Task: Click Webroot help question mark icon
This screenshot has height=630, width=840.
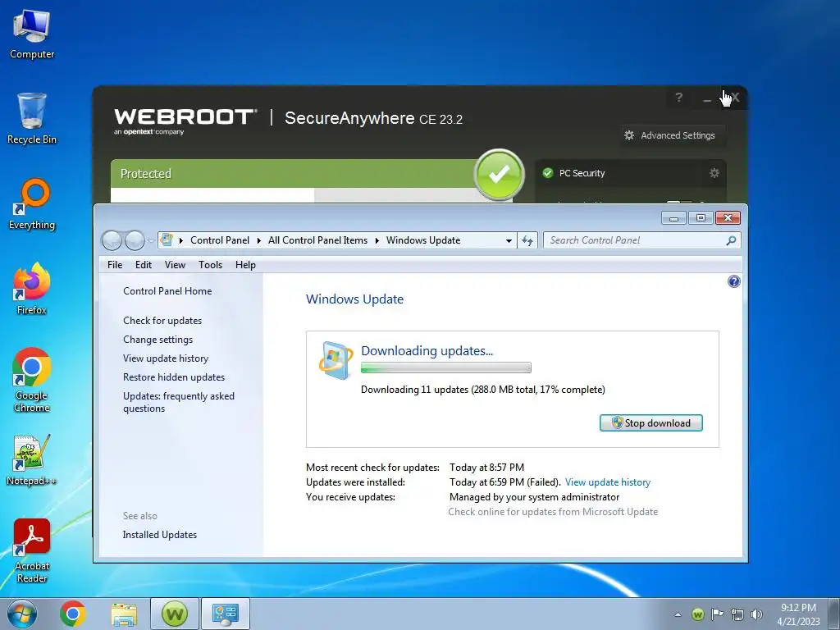Action: coord(678,97)
